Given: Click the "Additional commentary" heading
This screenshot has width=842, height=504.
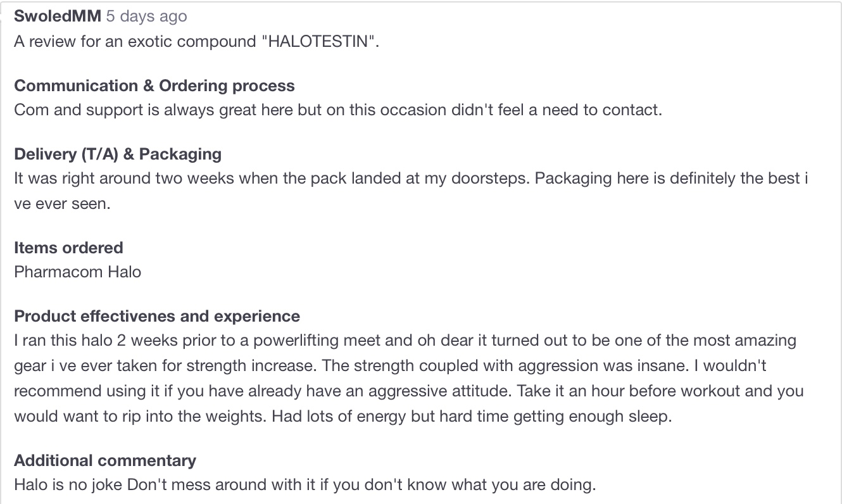Looking at the screenshot, I should pyautogui.click(x=105, y=460).
